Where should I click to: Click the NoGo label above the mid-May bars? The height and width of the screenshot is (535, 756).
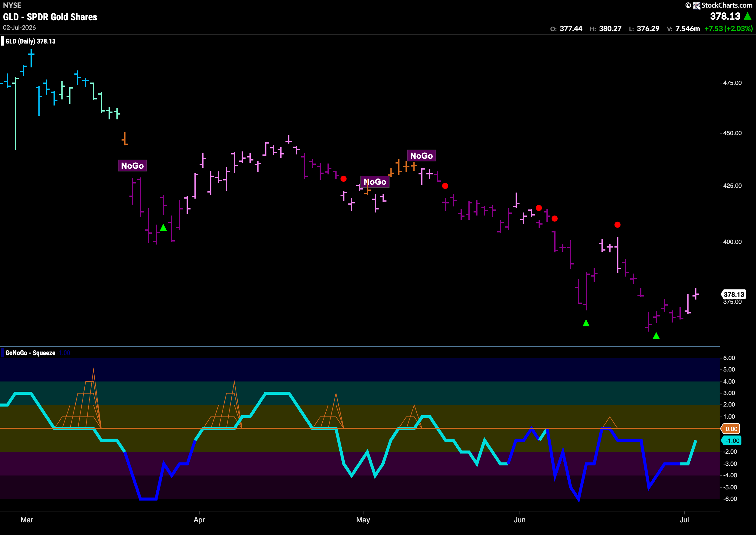tap(422, 155)
